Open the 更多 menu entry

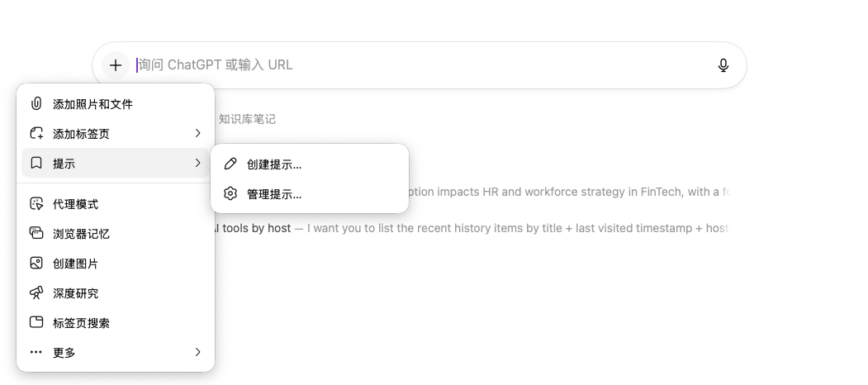pos(64,353)
